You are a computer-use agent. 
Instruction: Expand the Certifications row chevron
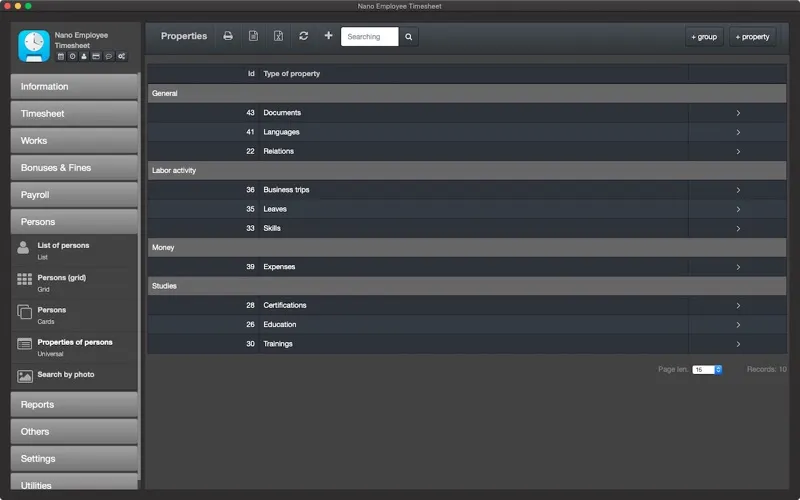click(738, 306)
